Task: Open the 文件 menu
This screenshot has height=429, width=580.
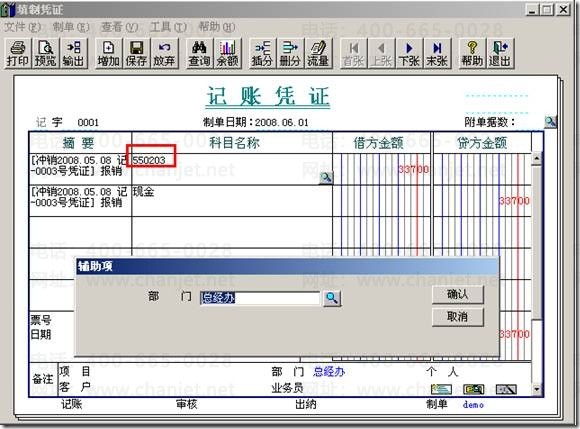Action: click(x=22, y=27)
